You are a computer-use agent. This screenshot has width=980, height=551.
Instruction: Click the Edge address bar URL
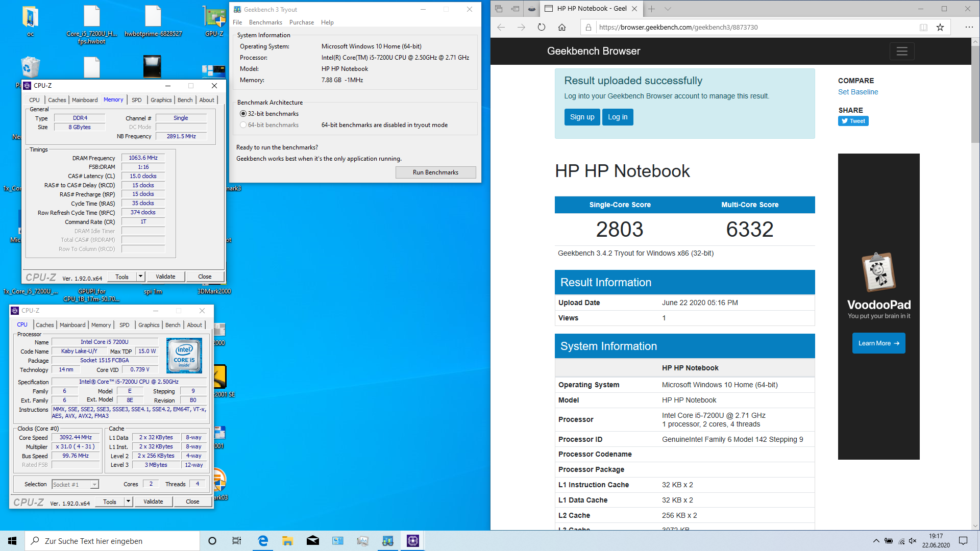678,28
